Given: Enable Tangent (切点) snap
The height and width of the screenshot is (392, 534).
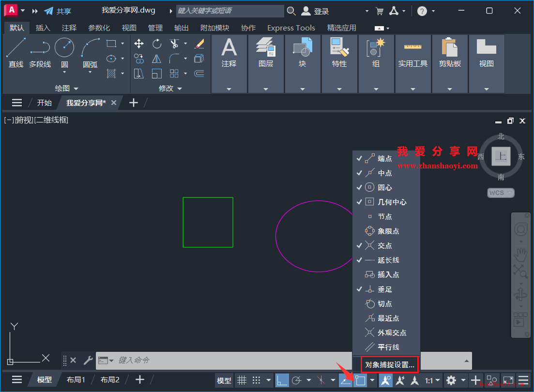Looking at the screenshot, I should pyautogui.click(x=386, y=303).
